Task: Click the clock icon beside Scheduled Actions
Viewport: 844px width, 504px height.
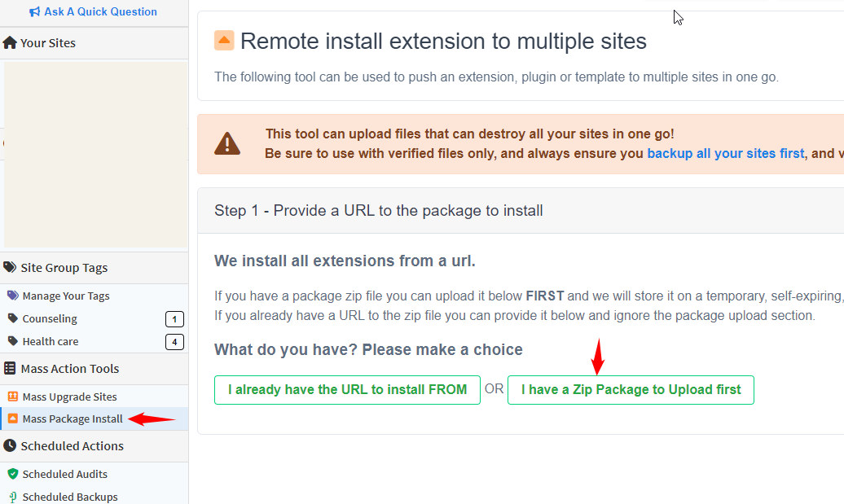Action: (10, 446)
